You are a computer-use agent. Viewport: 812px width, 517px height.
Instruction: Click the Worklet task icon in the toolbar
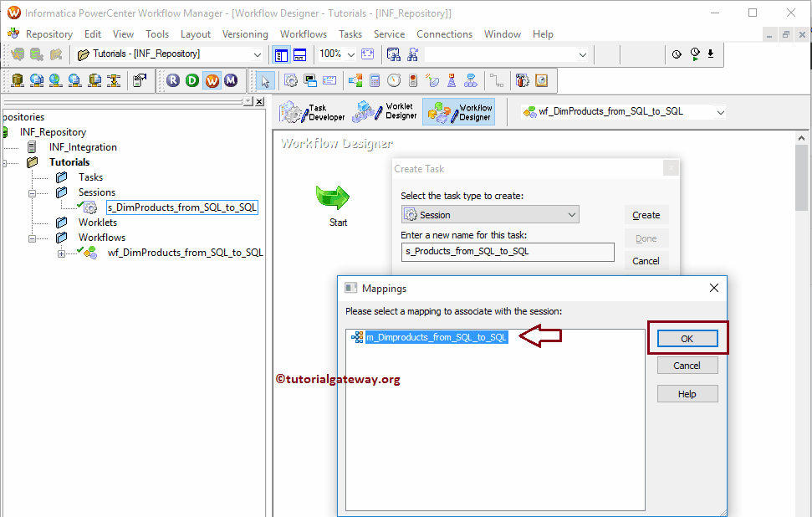click(x=471, y=81)
